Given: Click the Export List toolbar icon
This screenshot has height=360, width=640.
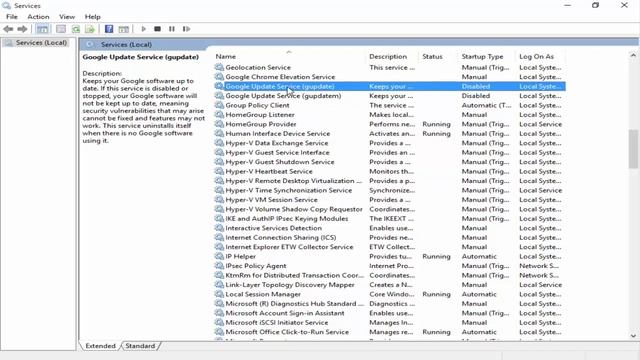Looking at the screenshot, I should [x=90, y=29].
